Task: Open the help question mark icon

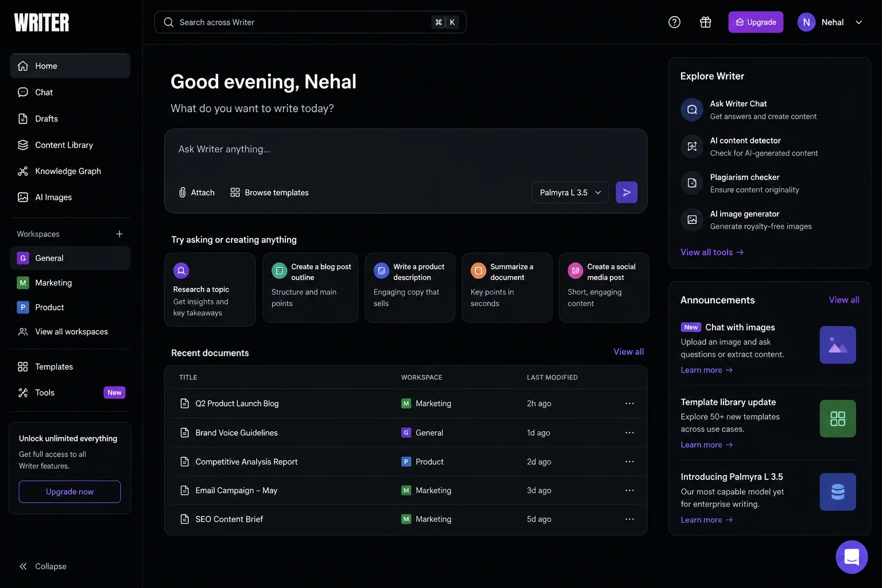Action: point(675,22)
